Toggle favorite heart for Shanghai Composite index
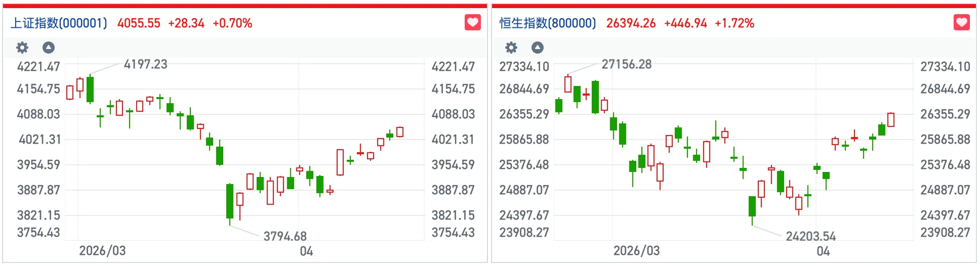The image size is (980, 266). [473, 23]
